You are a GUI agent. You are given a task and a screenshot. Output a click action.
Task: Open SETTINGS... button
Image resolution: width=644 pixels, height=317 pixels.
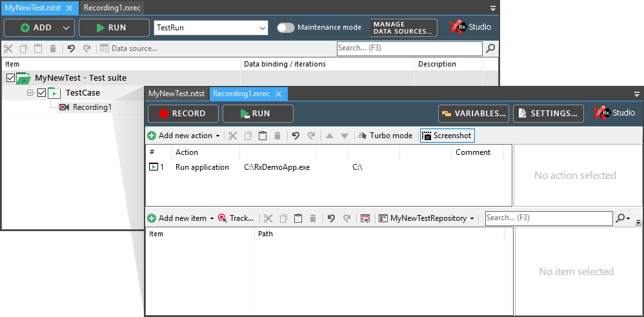[x=548, y=114]
